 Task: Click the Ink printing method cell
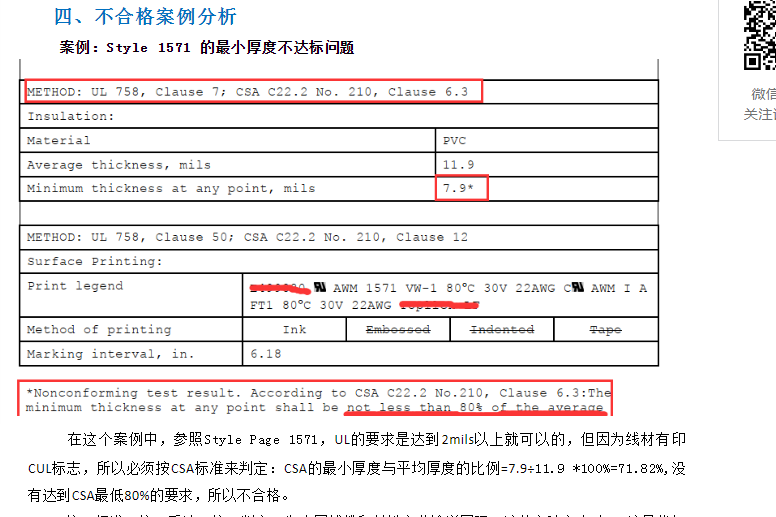click(294, 329)
